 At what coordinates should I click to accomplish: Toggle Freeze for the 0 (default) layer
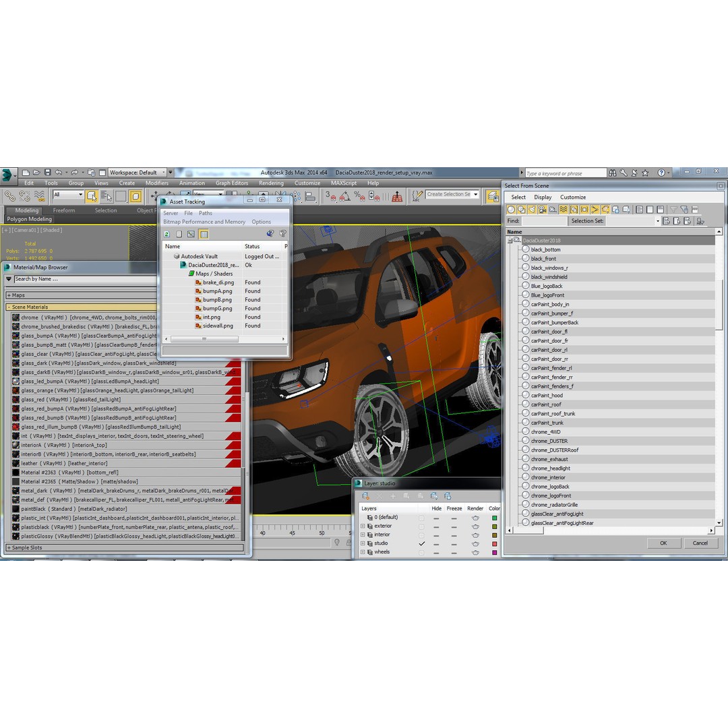[x=454, y=518]
